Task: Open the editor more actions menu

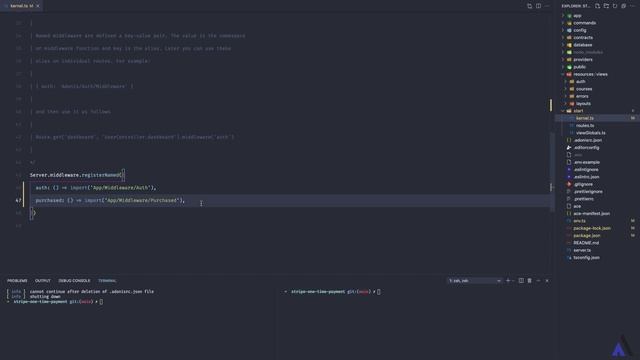Action: coord(547,6)
